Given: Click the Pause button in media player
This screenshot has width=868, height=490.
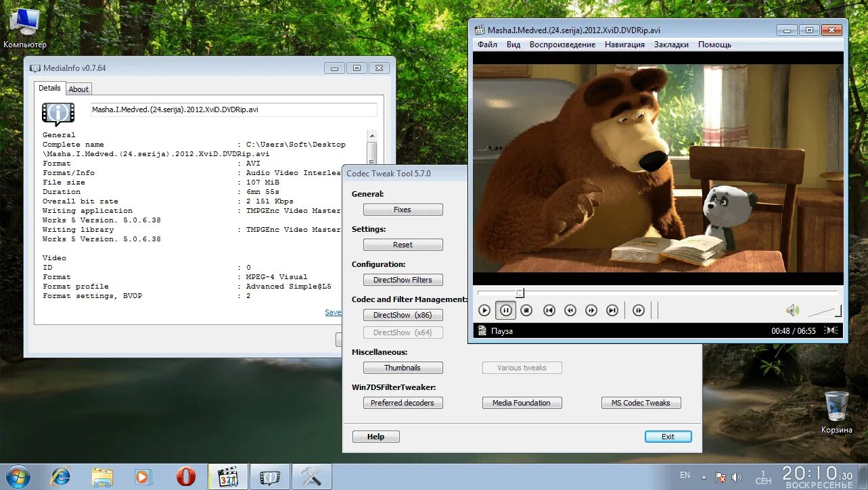Looking at the screenshot, I should pyautogui.click(x=505, y=310).
